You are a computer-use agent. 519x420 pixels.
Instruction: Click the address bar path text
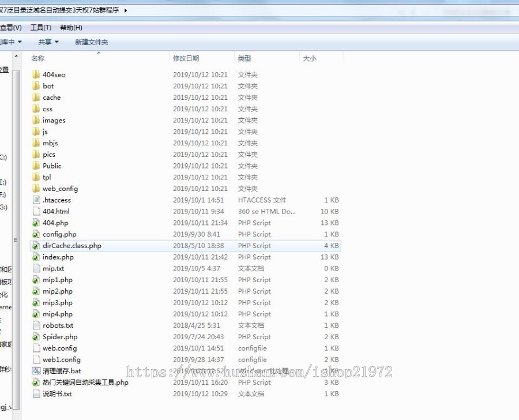(59, 10)
